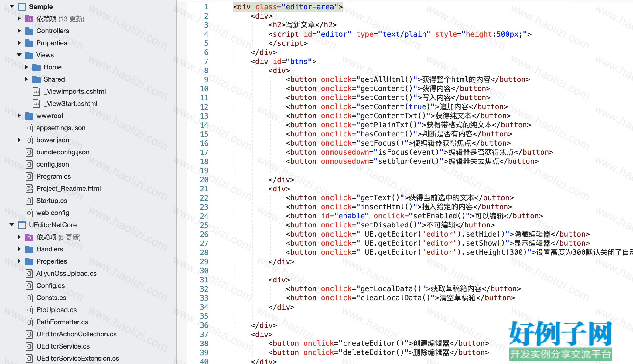This screenshot has height=364, width=633.
Task: Expand the wwwroot folder
Action: [x=19, y=116]
